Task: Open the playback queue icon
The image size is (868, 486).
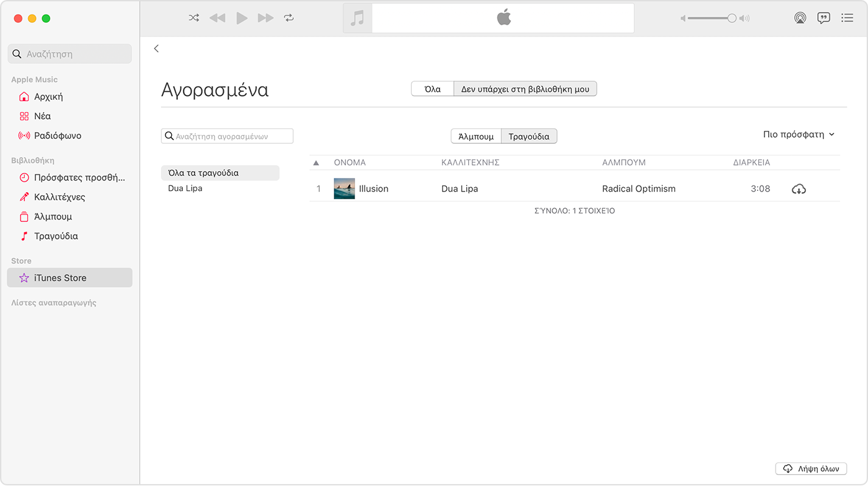Action: [847, 18]
